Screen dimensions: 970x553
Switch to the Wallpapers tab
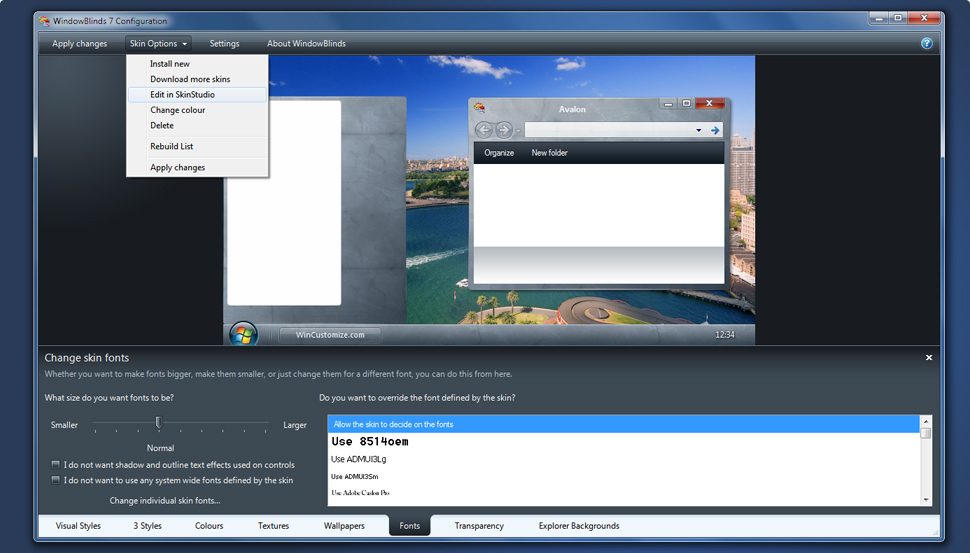click(344, 526)
